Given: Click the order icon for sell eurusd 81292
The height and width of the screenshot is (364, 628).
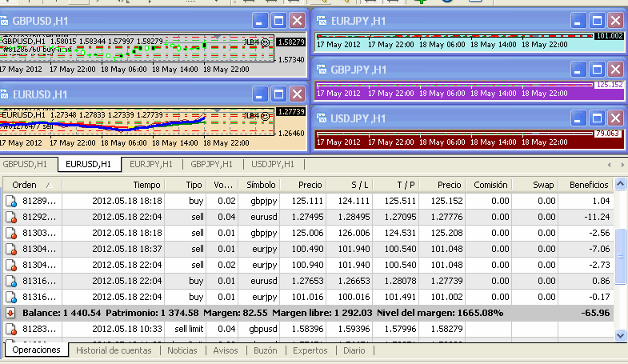Looking at the screenshot, I should [x=11, y=217].
